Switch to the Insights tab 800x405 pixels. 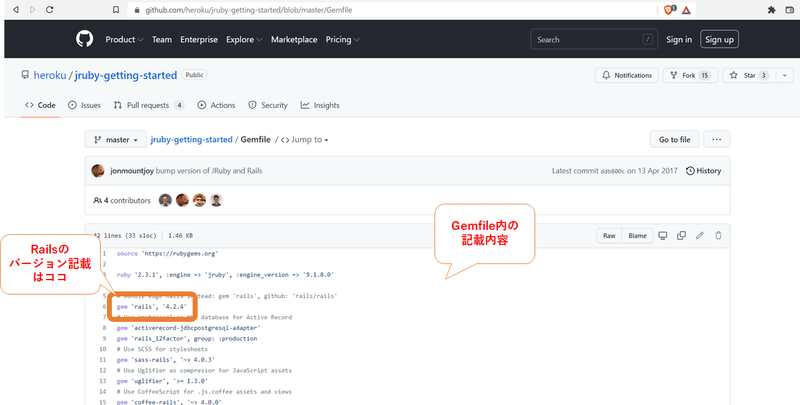[x=320, y=105]
